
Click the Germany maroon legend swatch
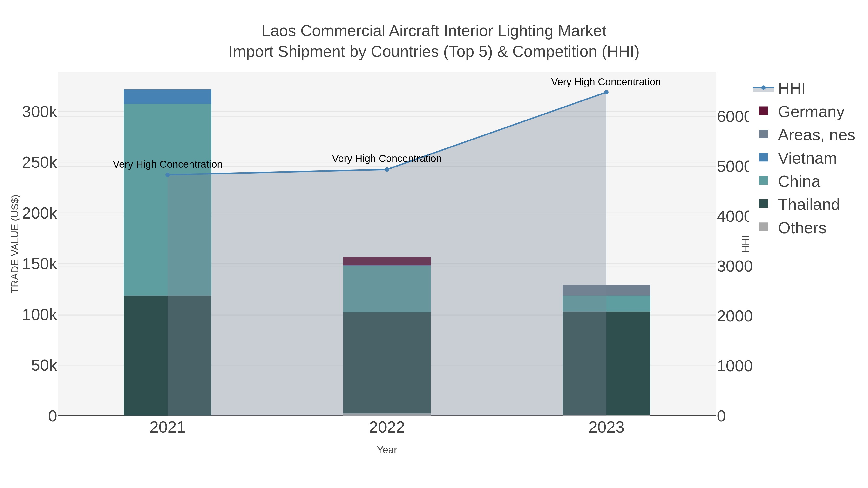click(x=763, y=111)
